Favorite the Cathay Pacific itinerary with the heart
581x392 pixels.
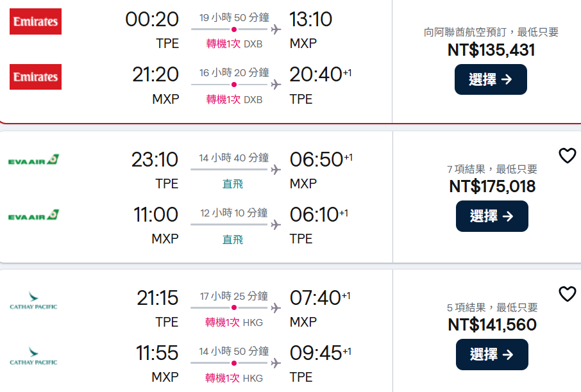coord(567,294)
